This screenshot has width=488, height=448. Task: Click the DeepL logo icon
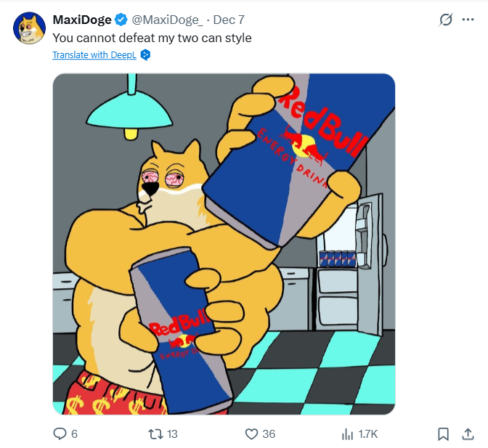145,54
